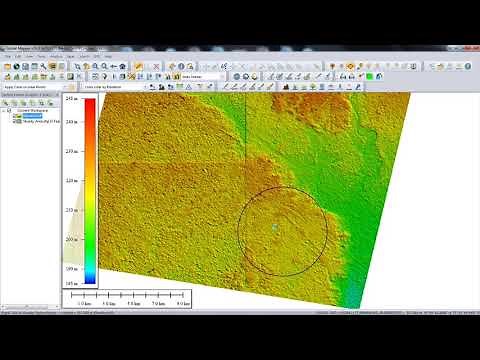Screen dimensions: 480x360
Task: Select the Pan hand tool
Action: click(x=86, y=67)
